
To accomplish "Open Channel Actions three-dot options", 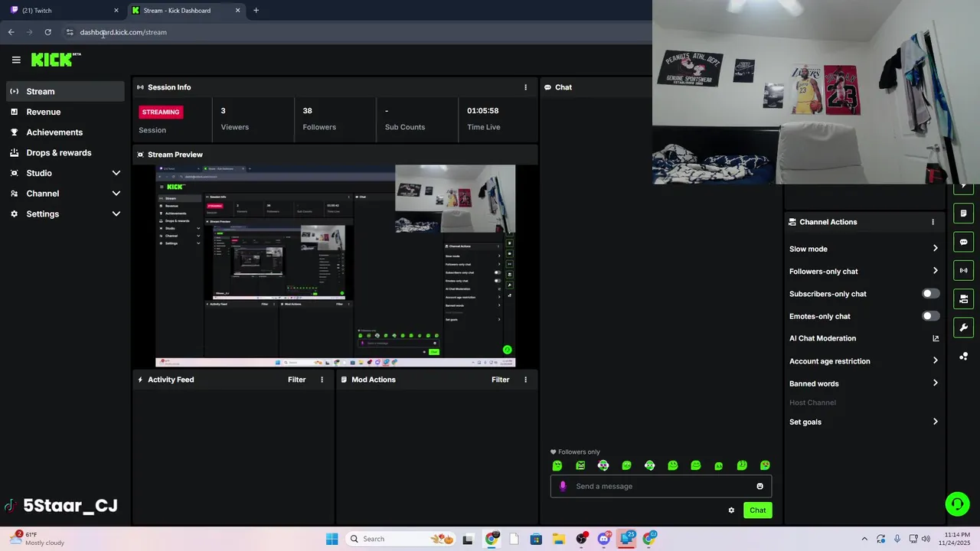I will coord(933,222).
